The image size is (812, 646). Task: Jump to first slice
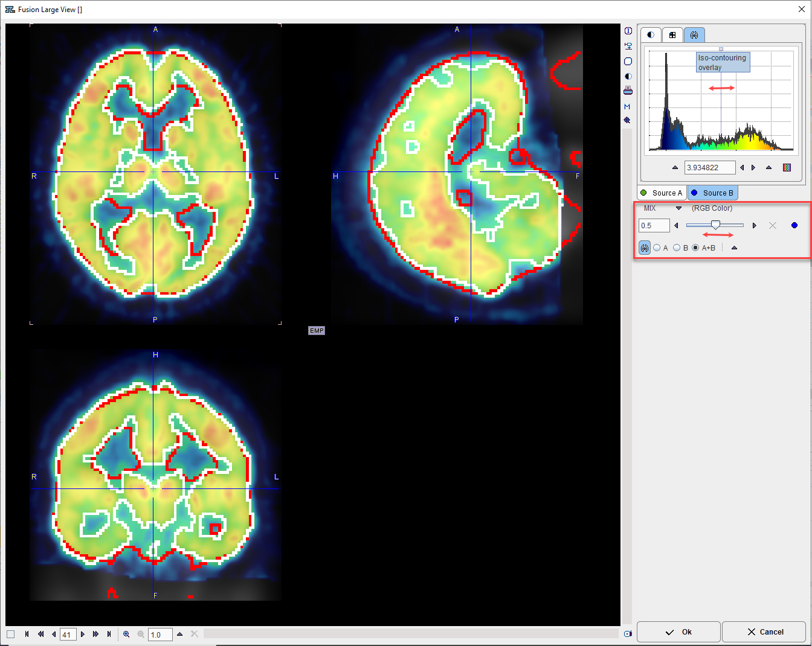click(27, 634)
